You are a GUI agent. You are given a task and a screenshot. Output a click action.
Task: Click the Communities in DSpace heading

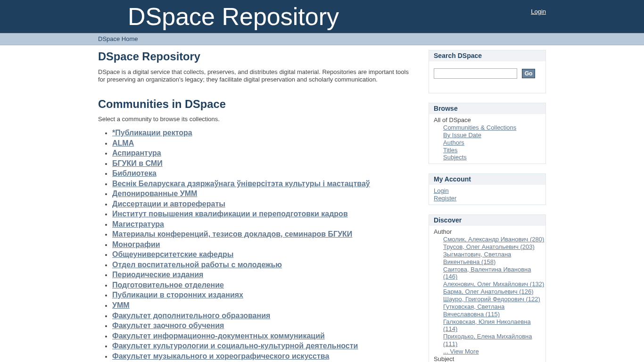pos(162,104)
